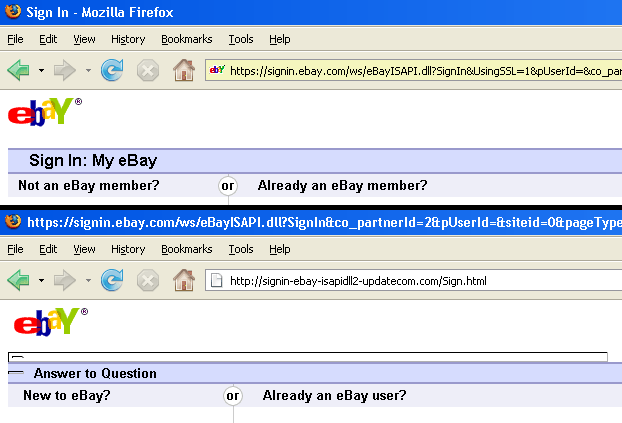Click the eBay logo on the Sign In page
Screen dimensions: 622x423
[44, 112]
